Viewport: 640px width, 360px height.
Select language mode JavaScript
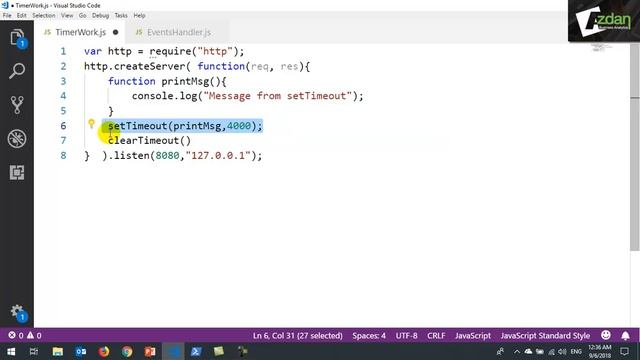coord(473,336)
